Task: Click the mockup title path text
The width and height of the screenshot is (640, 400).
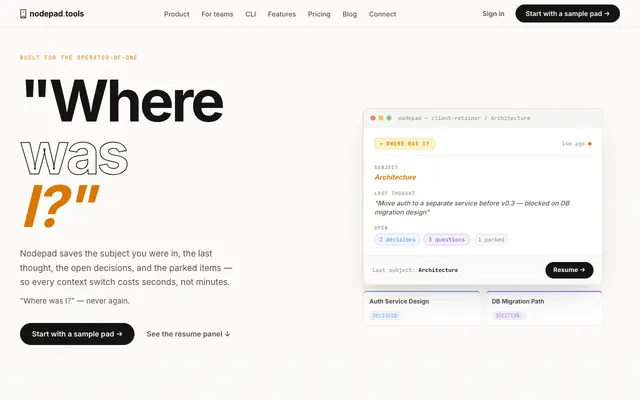Action: click(464, 118)
